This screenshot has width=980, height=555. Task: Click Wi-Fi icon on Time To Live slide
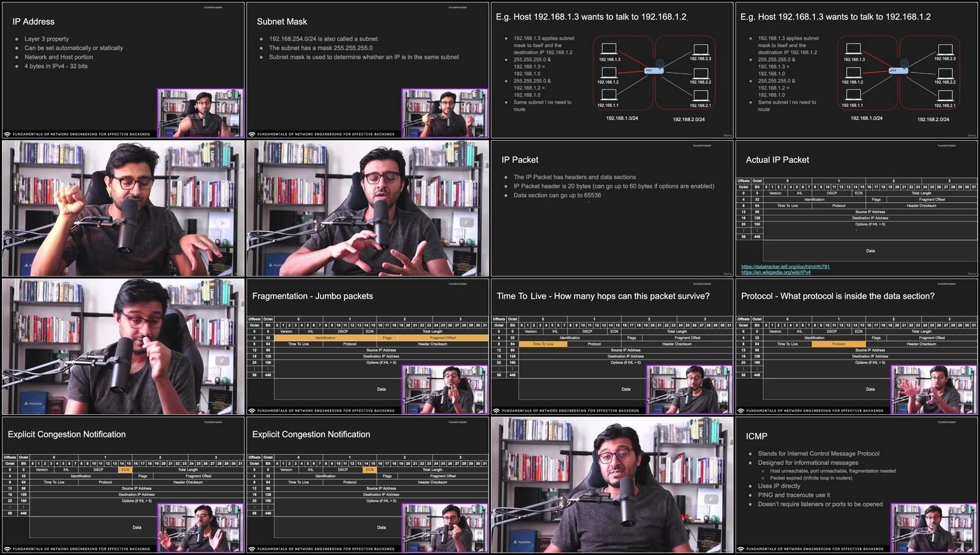(x=496, y=410)
